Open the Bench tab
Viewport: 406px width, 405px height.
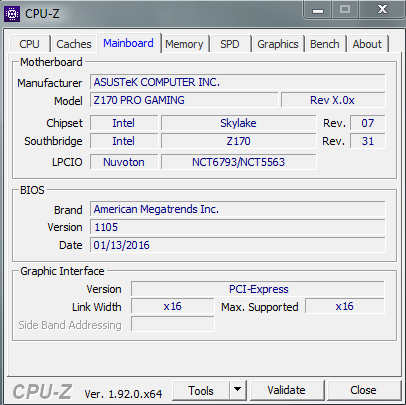[325, 44]
